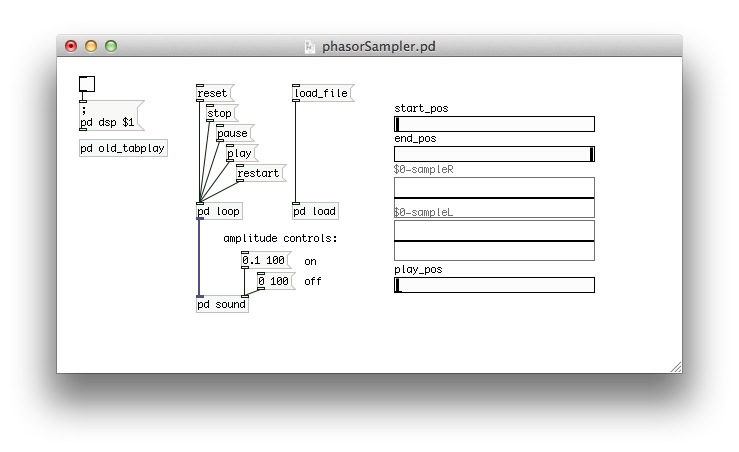Click the sampleL waveform array
The width and height of the screenshot is (739, 452).
[x=494, y=240]
